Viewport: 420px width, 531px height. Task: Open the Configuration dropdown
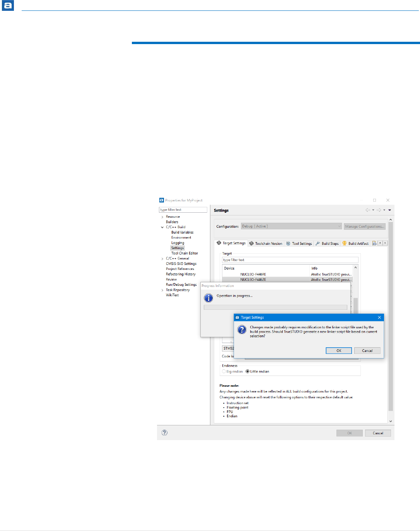tap(292, 226)
